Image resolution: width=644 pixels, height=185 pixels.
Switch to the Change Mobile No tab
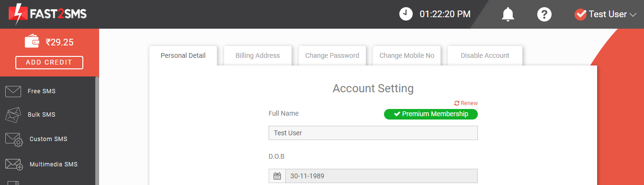(x=407, y=55)
